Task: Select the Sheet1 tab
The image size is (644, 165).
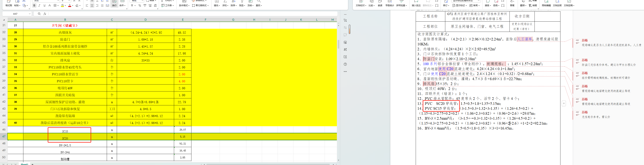Action: click(24, 164)
